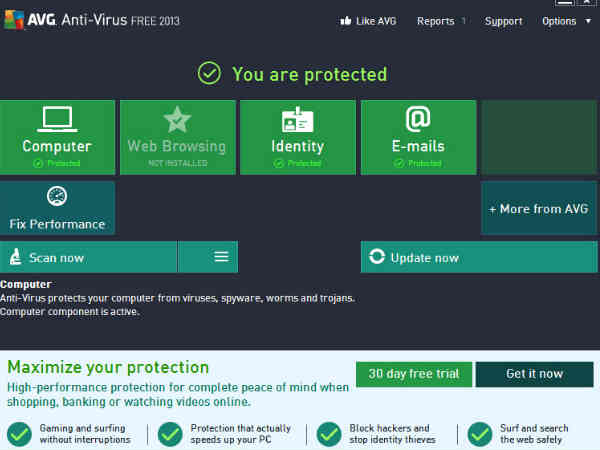The image size is (600, 450).
Task: Click the Identity tile name label
Action: [x=297, y=146]
